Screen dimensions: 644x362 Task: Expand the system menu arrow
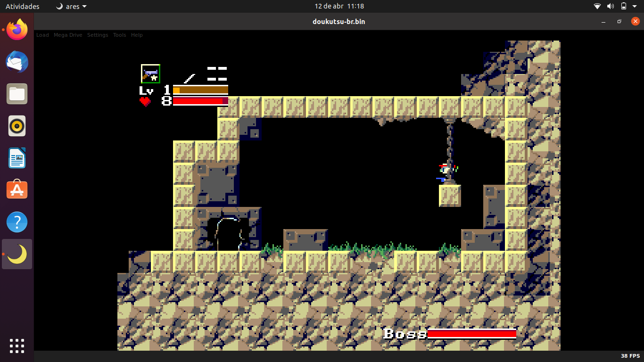tap(635, 7)
